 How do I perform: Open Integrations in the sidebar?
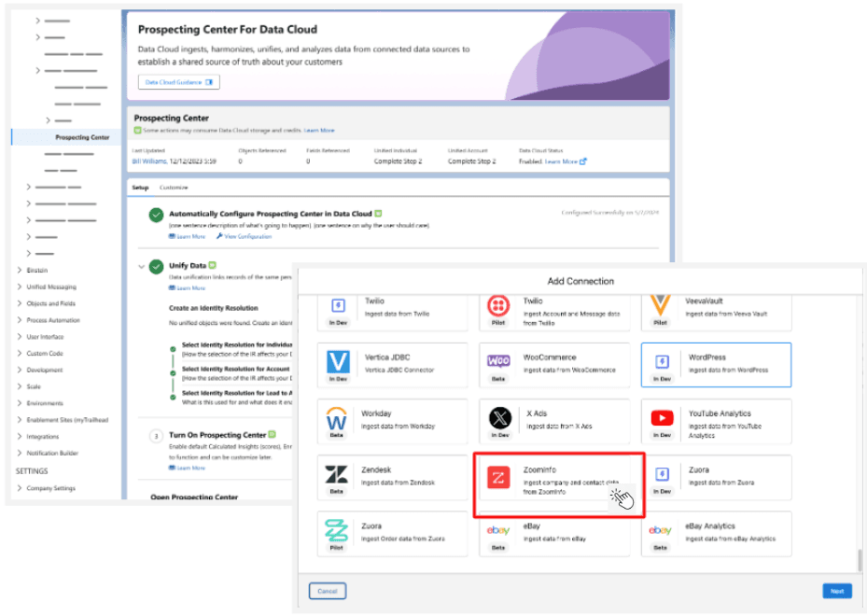point(43,436)
